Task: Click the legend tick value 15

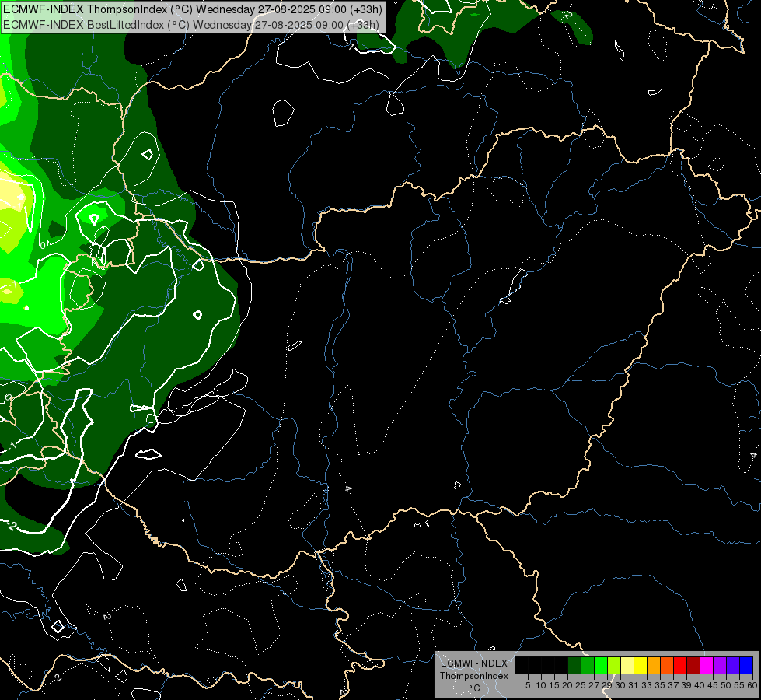Action: pyautogui.click(x=554, y=685)
